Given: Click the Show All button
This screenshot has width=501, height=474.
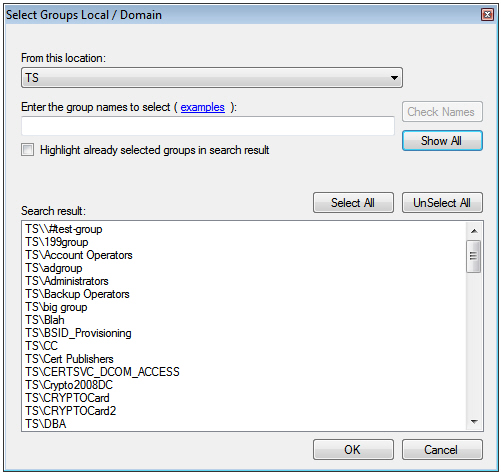Looking at the screenshot, I should (442, 141).
